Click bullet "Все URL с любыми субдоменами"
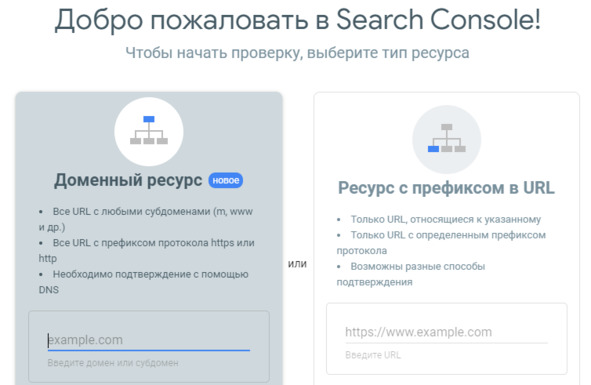The width and height of the screenshot is (591, 385). click(x=146, y=219)
